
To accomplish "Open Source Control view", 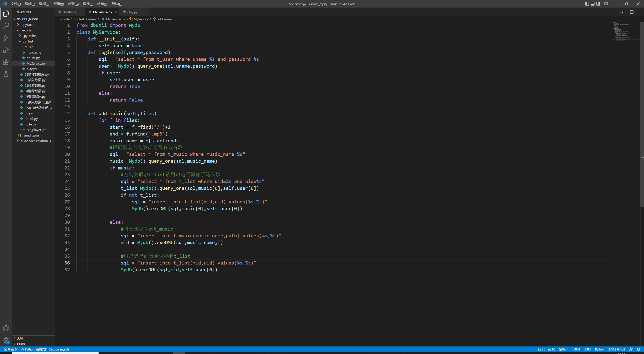I will tap(6, 38).
